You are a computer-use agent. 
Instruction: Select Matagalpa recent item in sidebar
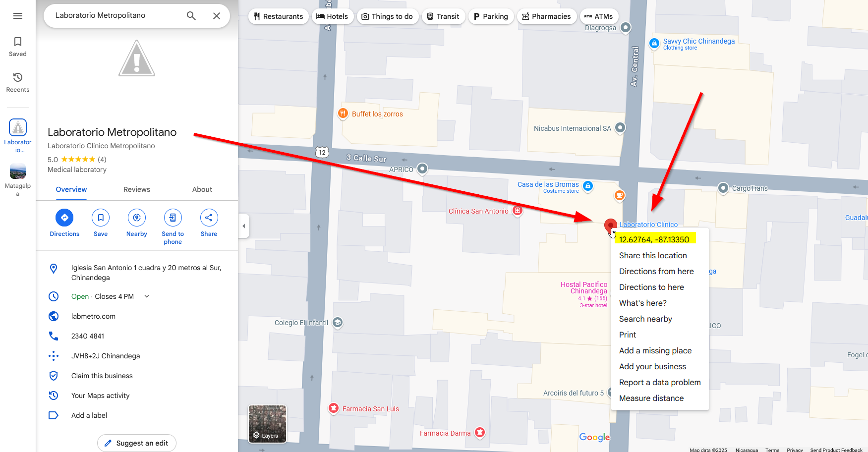click(x=18, y=179)
